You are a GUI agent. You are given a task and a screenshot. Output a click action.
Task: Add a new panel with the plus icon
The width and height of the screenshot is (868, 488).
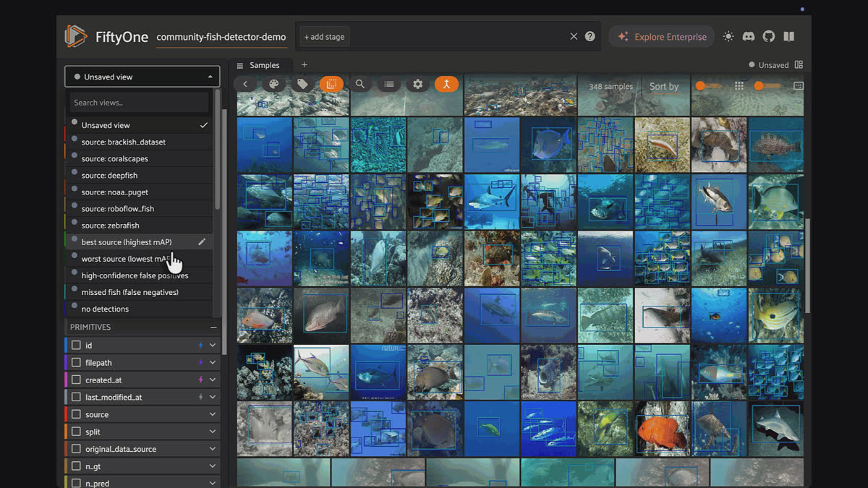click(x=305, y=64)
